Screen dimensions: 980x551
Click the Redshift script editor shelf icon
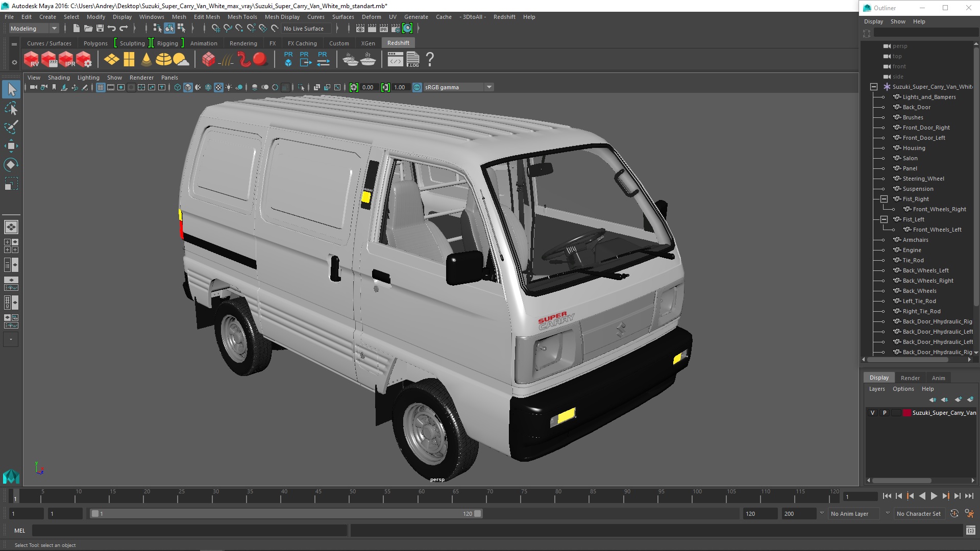pos(396,59)
